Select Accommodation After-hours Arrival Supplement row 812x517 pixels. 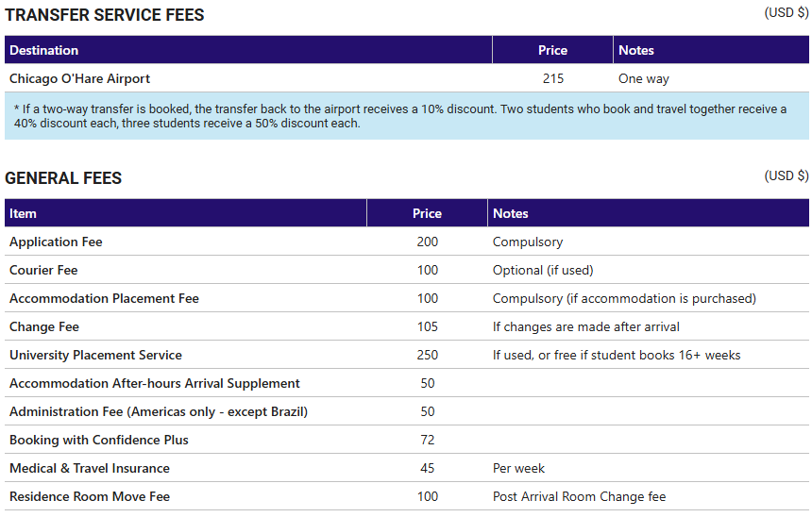point(407,383)
